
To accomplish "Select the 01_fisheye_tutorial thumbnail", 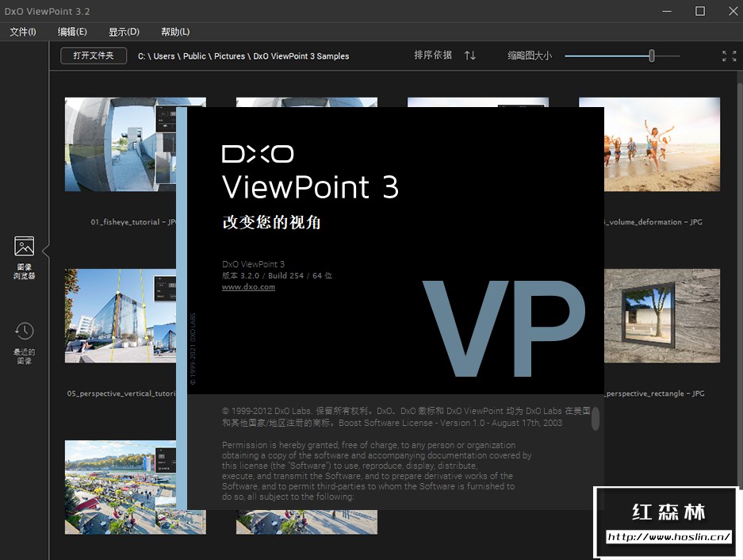I will (x=121, y=144).
